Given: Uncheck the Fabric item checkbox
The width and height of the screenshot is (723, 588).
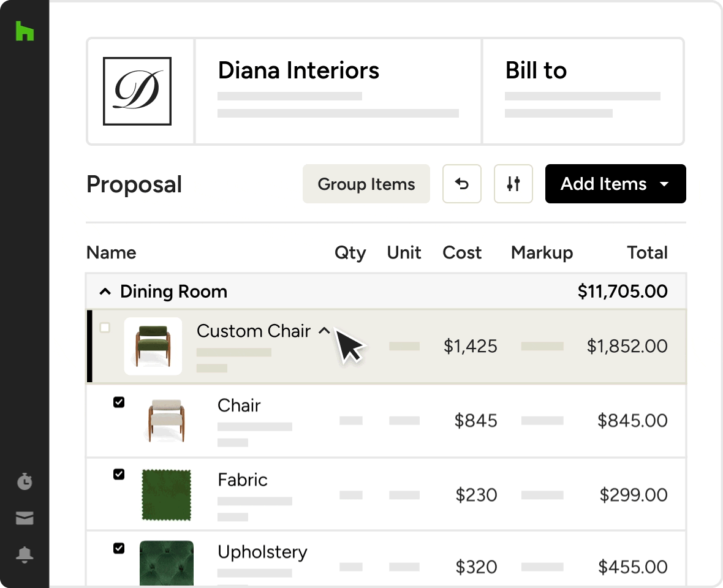Looking at the screenshot, I should (x=119, y=474).
